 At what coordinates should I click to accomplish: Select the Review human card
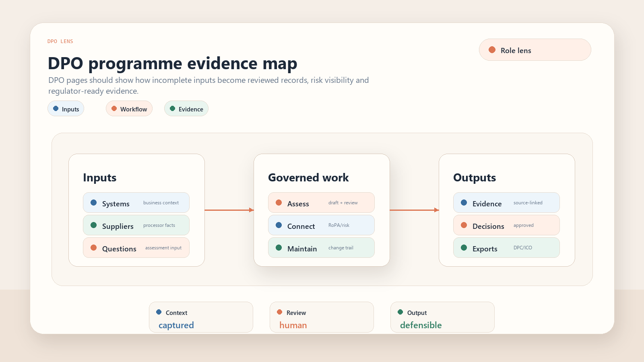click(x=322, y=317)
